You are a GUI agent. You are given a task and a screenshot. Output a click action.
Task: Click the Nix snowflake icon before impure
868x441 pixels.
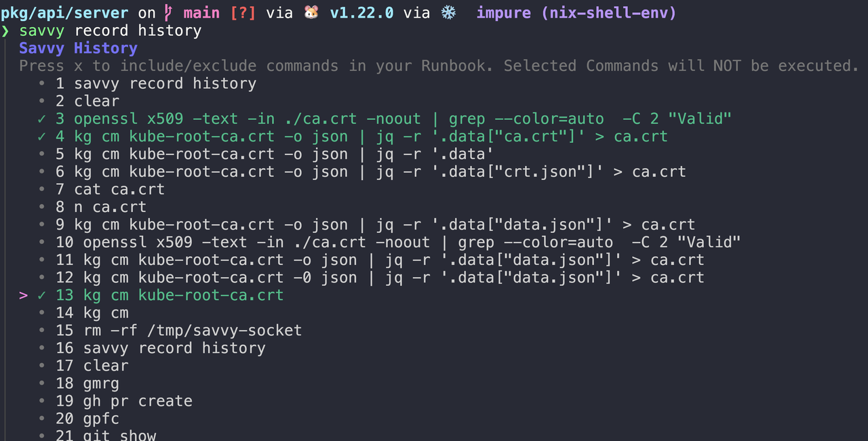pyautogui.click(x=448, y=13)
